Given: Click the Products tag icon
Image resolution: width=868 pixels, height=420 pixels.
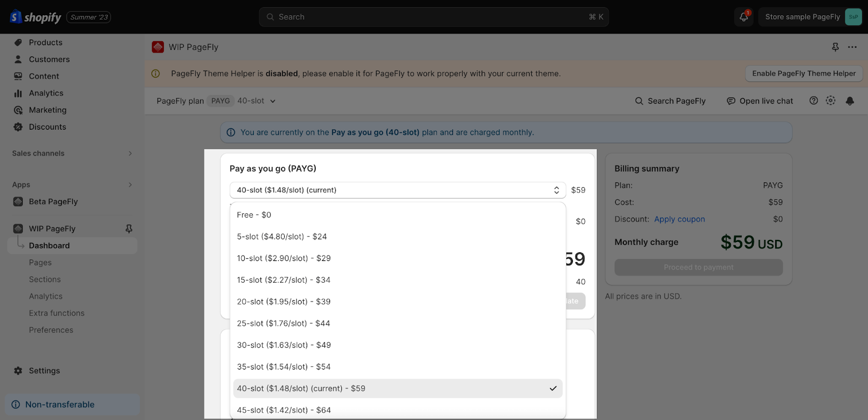Looking at the screenshot, I should coord(18,42).
